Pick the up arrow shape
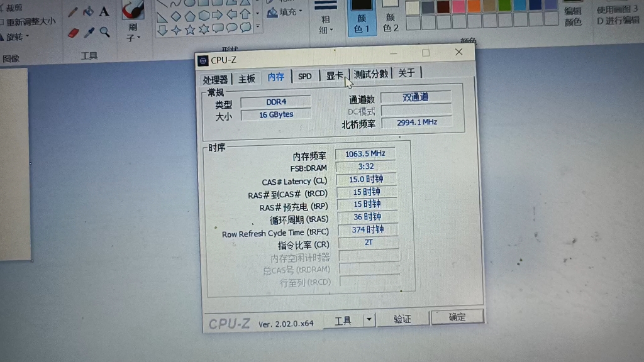This screenshot has height=362, width=644. tap(245, 14)
